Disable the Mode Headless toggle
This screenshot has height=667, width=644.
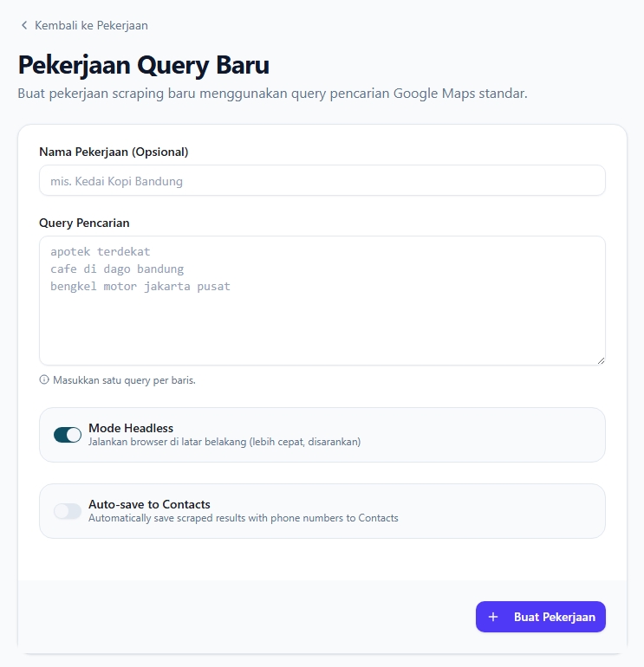68,435
